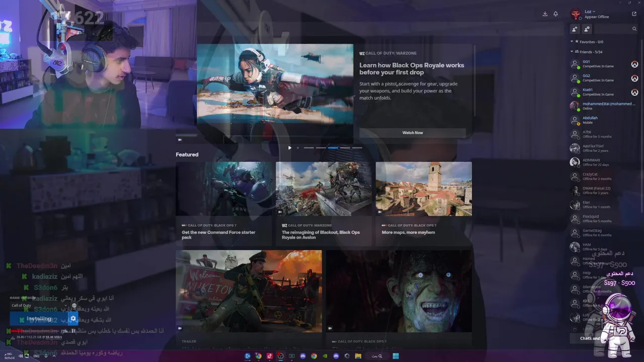
Task: Open File Explorer in the taskbar
Action: [x=358, y=356]
